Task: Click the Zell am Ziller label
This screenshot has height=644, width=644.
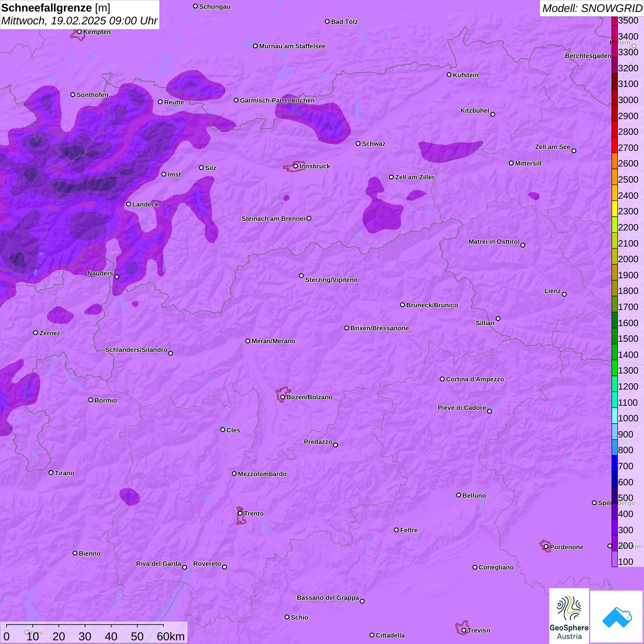Action: tap(414, 177)
